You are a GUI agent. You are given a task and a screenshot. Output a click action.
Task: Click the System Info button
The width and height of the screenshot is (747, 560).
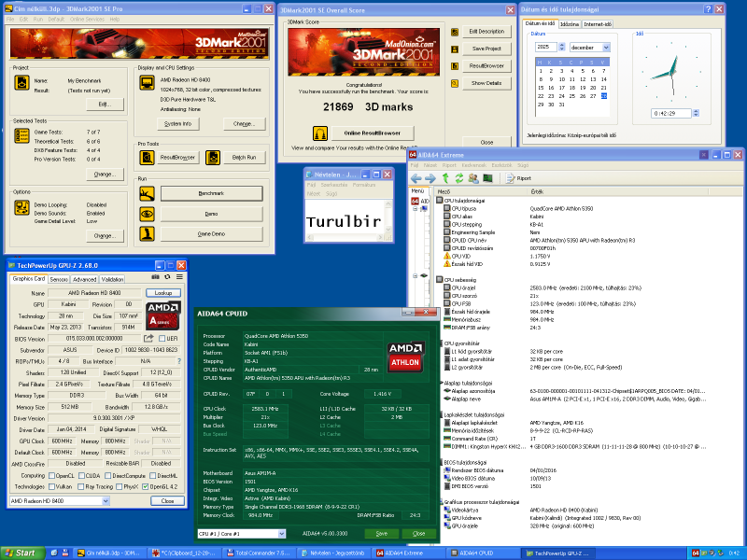(177, 123)
